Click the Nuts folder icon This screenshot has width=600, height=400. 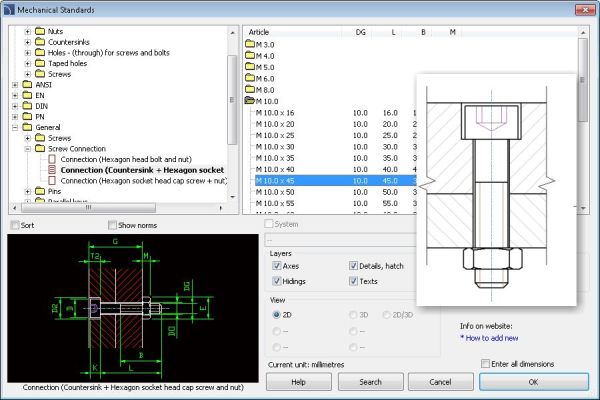(40, 31)
